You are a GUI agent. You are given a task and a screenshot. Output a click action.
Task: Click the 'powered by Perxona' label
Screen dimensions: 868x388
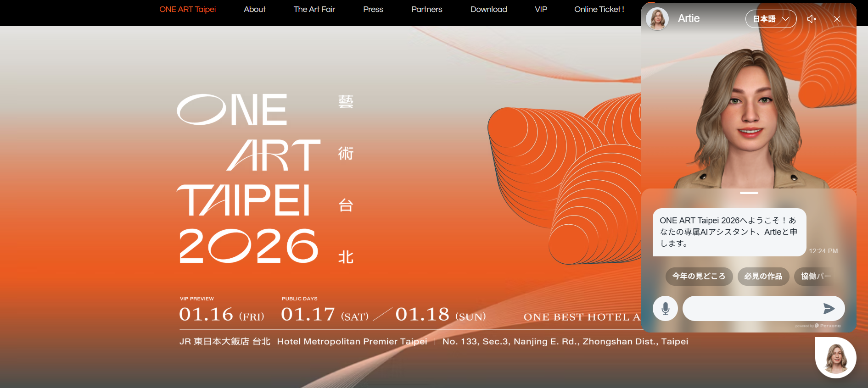tap(818, 326)
